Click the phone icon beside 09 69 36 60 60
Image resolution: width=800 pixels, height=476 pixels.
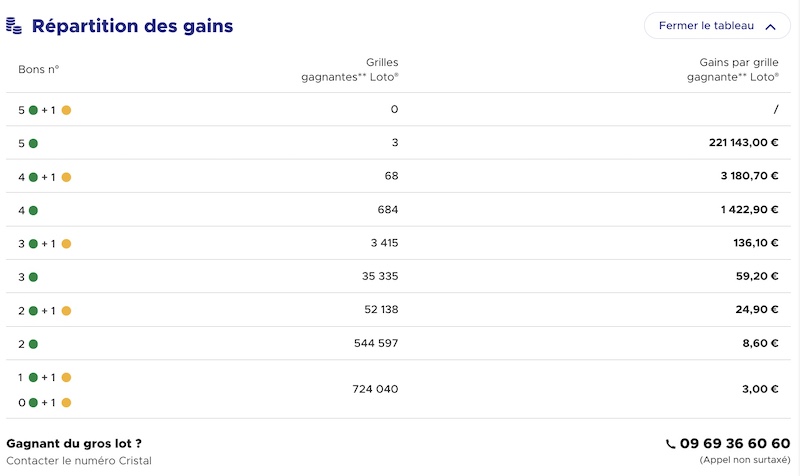point(671,444)
